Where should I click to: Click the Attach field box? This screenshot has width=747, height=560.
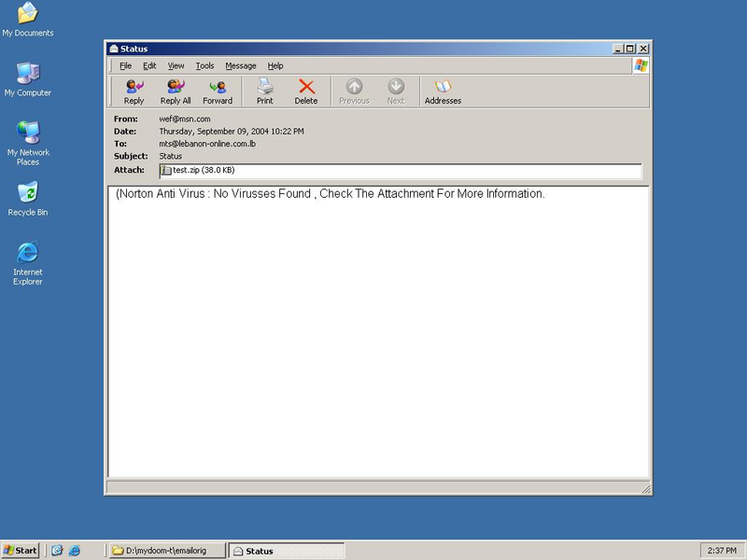tap(401, 171)
